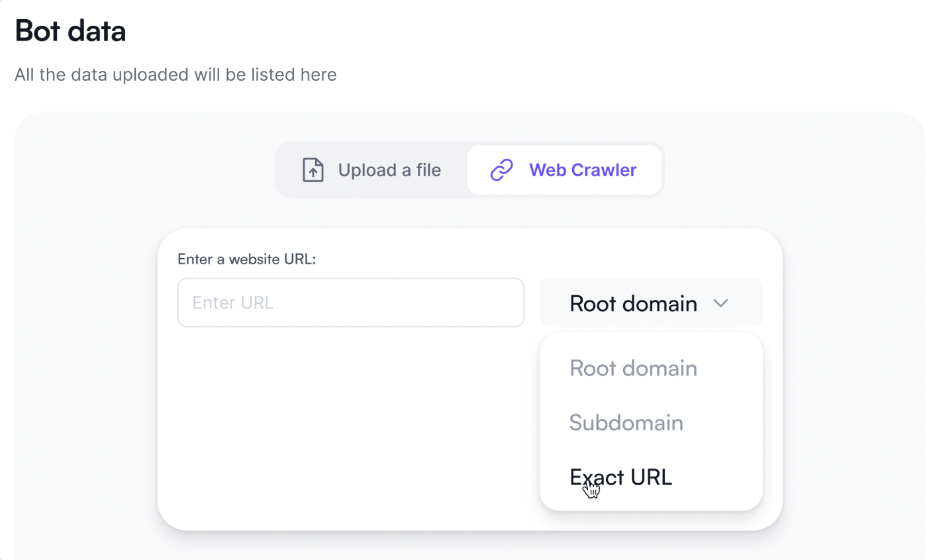Click the 'Root domain' text in dropdown header
Viewport: 935px width, 560px height.
[633, 304]
